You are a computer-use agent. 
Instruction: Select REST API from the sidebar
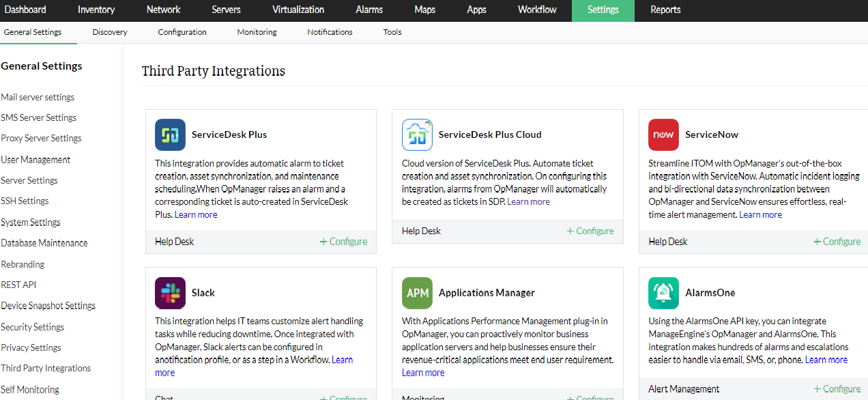(18, 285)
